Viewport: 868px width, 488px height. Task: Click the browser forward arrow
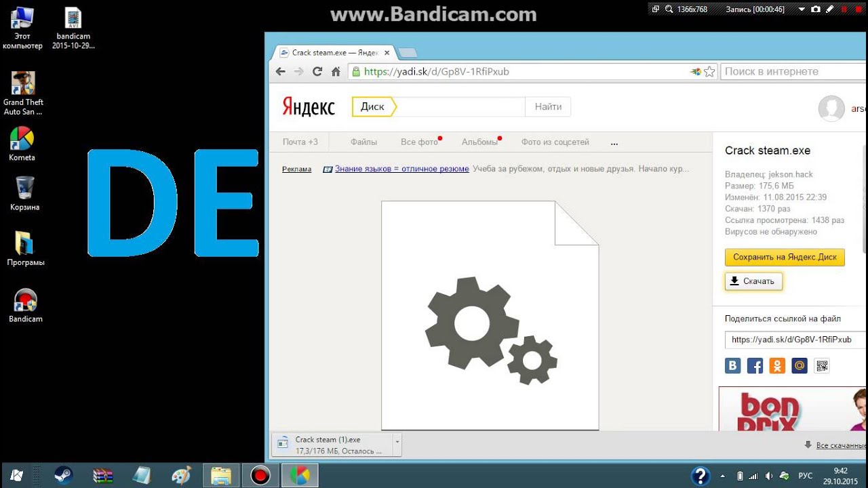point(299,71)
